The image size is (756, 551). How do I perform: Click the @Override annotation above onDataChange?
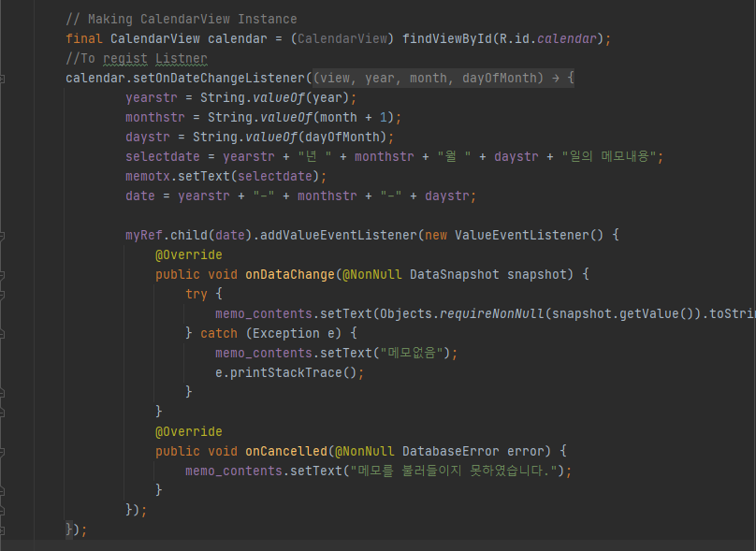(188, 254)
